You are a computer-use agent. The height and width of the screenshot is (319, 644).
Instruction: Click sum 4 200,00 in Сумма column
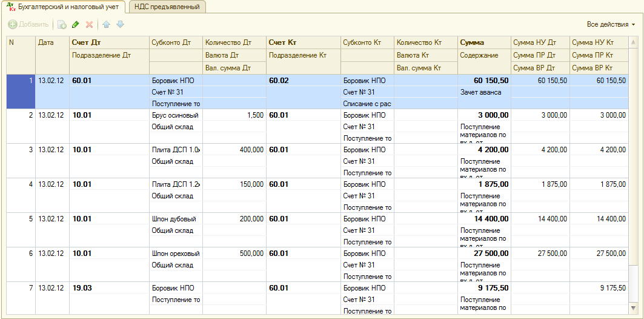coord(484,150)
